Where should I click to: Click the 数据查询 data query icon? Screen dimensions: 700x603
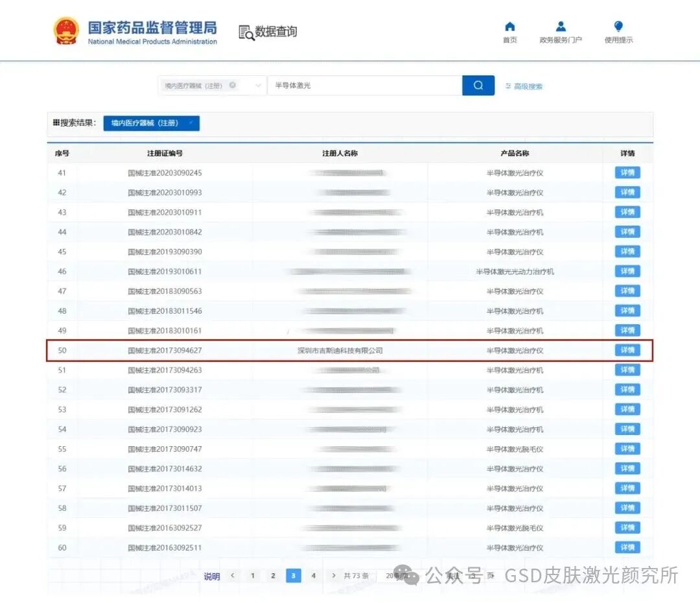tap(245, 32)
